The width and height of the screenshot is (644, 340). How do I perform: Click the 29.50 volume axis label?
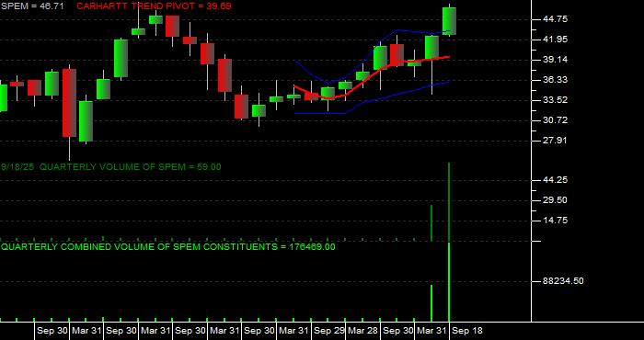(555, 200)
